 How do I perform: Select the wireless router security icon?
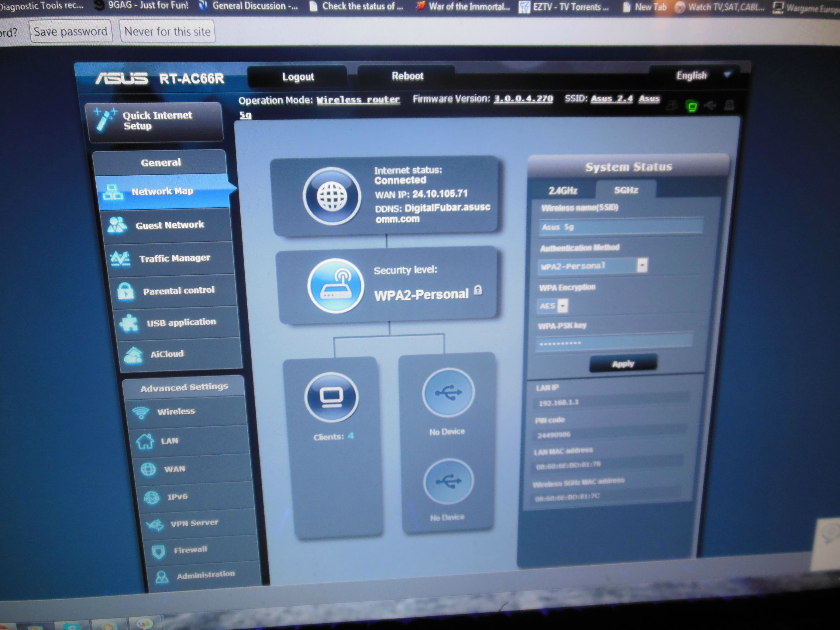336,286
